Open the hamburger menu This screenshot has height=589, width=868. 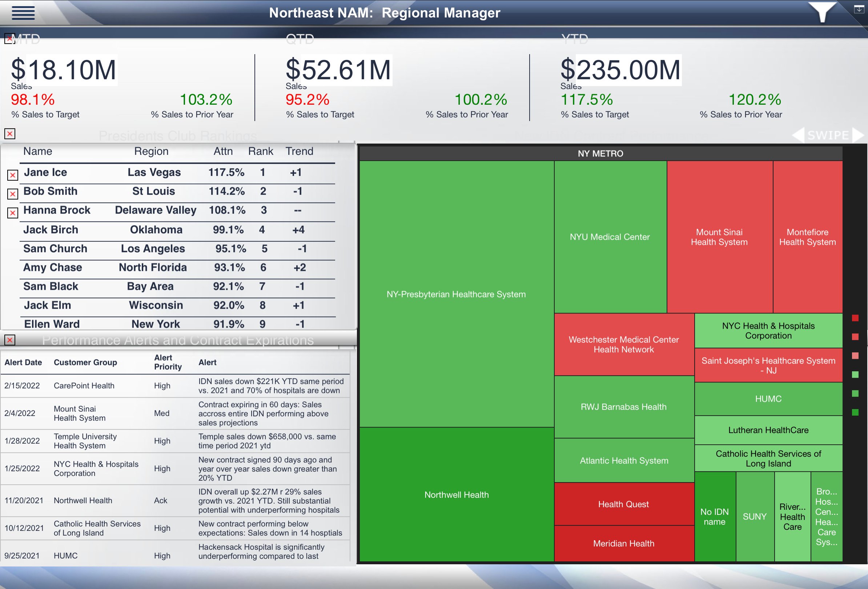23,13
